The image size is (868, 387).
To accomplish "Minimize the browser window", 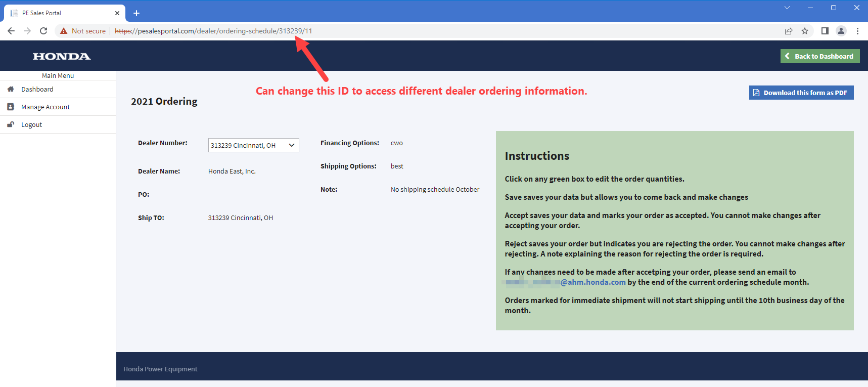I will pos(810,8).
